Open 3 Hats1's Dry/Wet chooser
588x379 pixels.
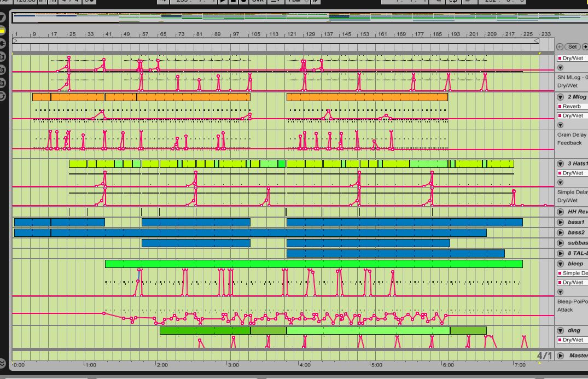(572, 173)
